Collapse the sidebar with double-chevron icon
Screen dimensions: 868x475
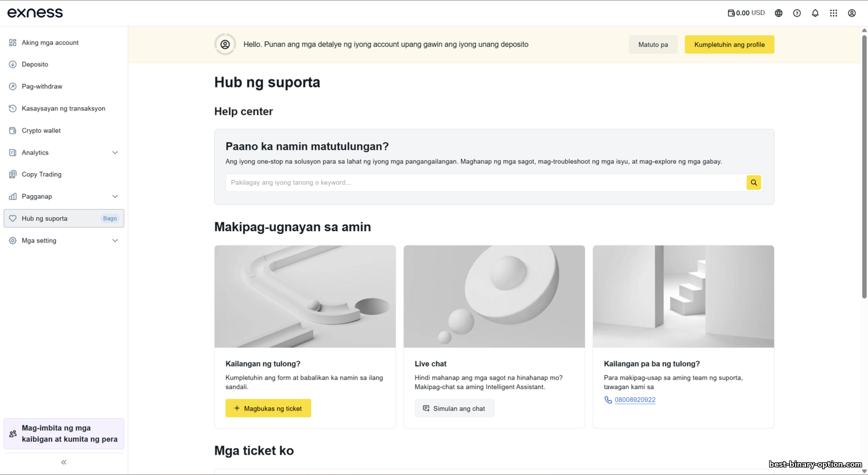click(64, 462)
